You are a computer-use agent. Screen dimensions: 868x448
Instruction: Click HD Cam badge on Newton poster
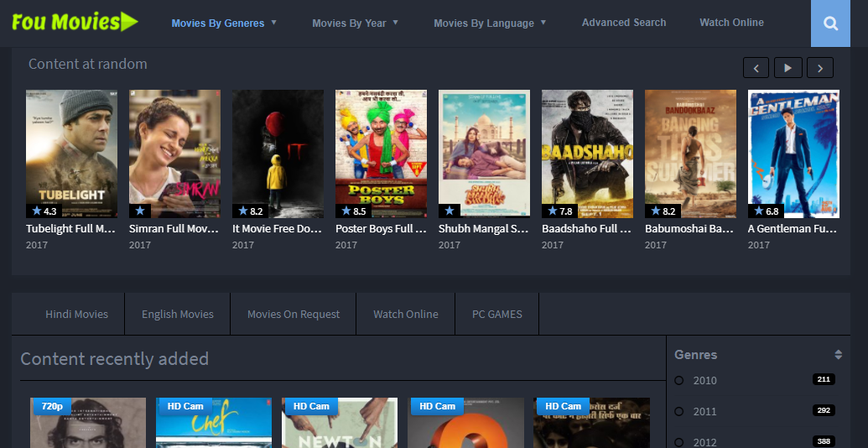click(x=311, y=406)
